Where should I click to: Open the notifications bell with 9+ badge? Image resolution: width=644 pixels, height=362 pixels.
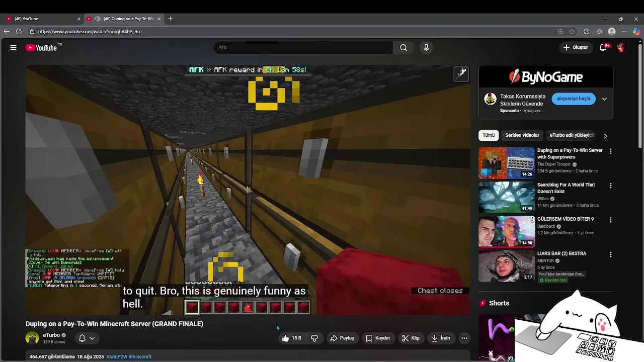pyautogui.click(x=603, y=48)
